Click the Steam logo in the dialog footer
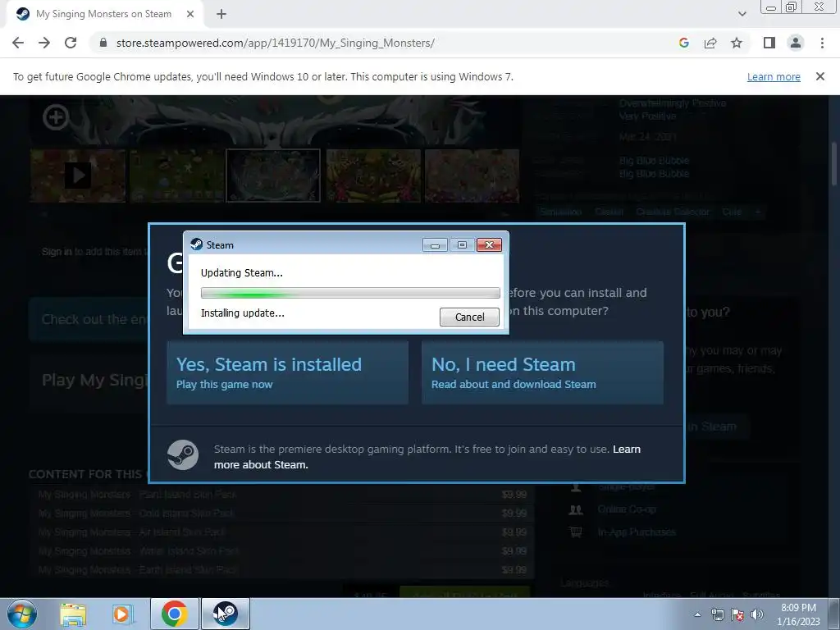The width and height of the screenshot is (840, 630). coord(183,454)
